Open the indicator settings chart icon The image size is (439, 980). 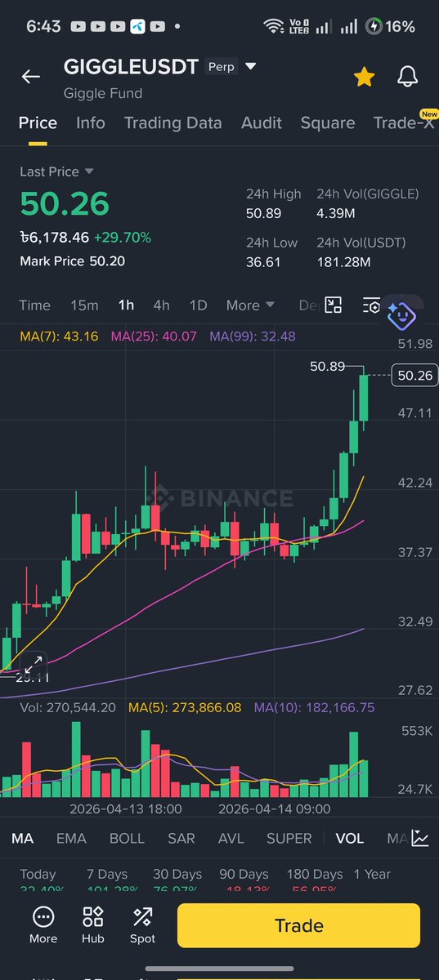(420, 838)
